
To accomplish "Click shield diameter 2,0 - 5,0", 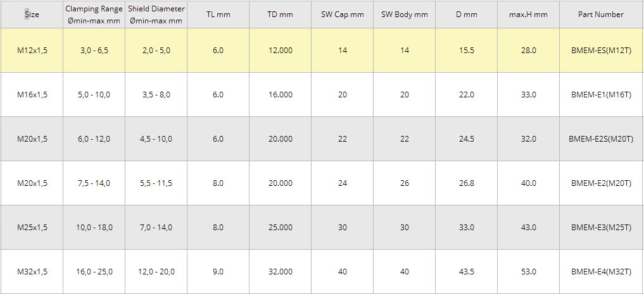I will [x=156, y=51].
